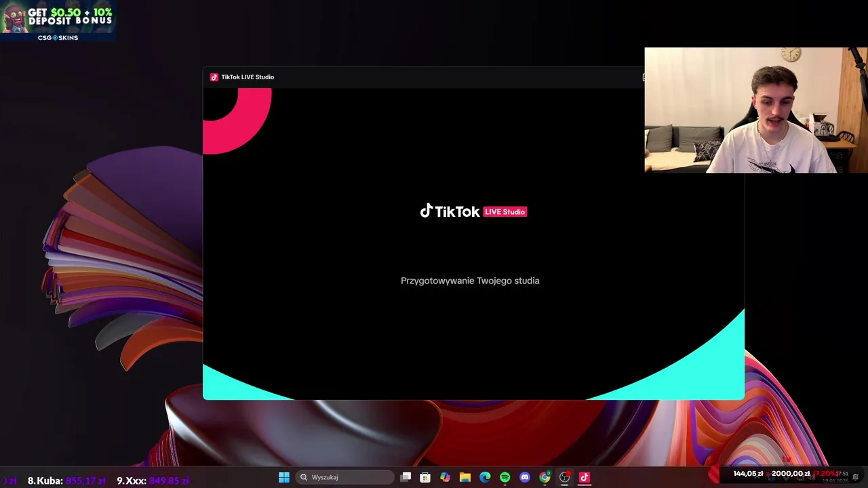Viewport: 868px width, 488px height.
Task: Open Spotify from the taskbar
Action: 505,477
